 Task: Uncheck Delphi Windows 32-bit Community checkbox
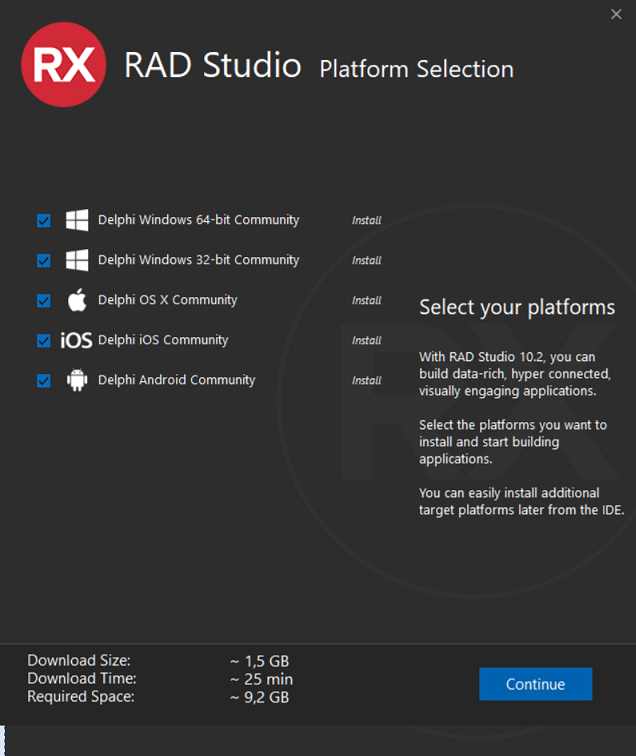point(44,260)
